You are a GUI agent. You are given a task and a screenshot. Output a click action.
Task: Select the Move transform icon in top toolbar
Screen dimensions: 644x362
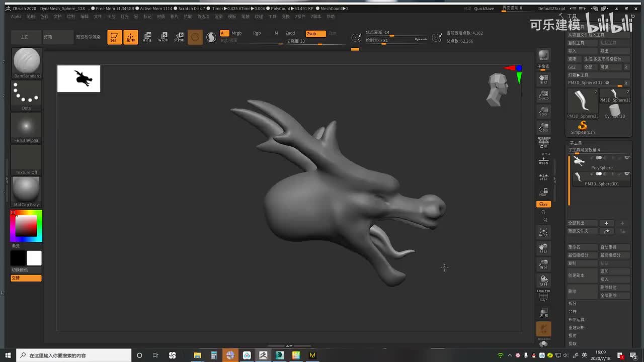(147, 37)
